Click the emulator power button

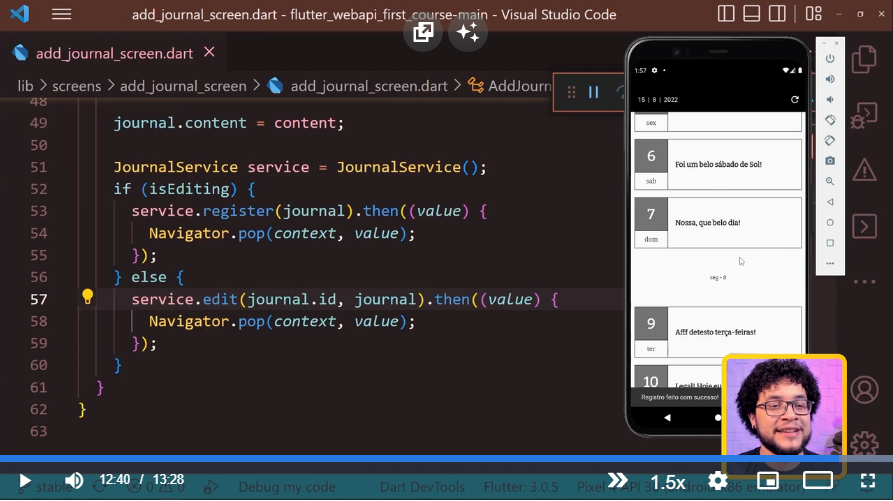[x=830, y=59]
